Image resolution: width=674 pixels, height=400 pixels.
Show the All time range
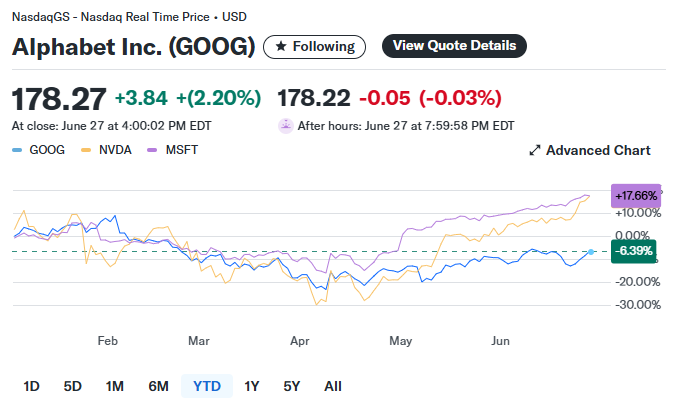[x=333, y=386]
